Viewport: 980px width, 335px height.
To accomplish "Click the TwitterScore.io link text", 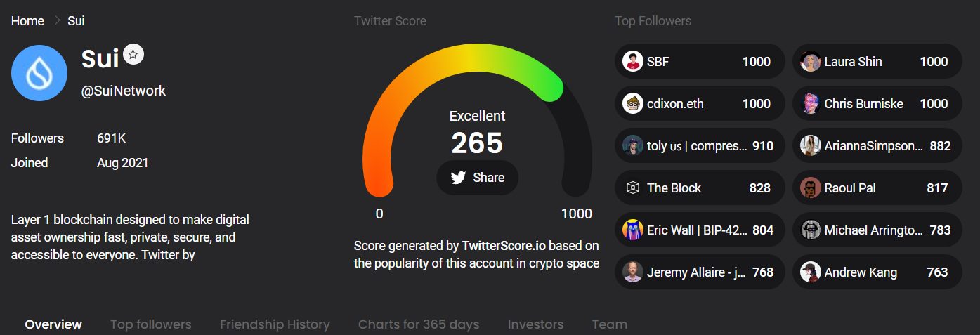I will (x=504, y=247).
